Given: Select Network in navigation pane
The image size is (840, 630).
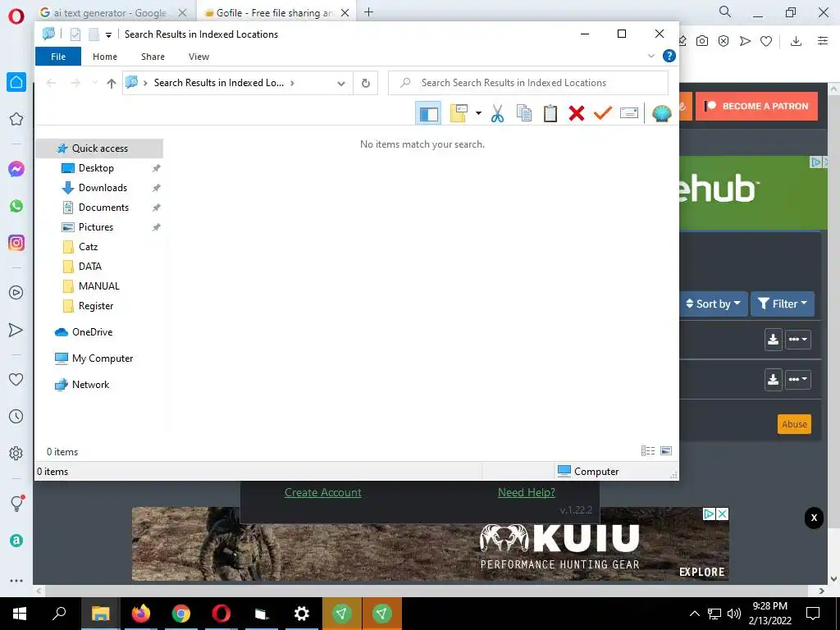Looking at the screenshot, I should point(90,385).
